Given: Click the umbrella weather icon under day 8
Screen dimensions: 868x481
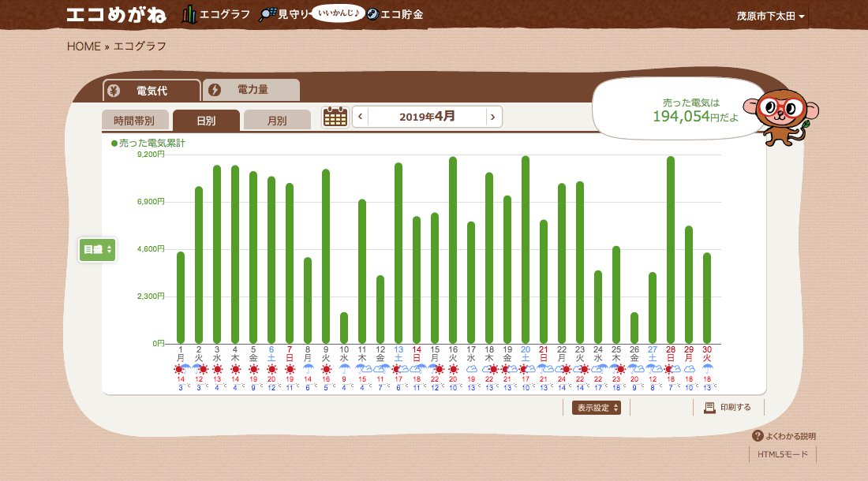Looking at the screenshot, I should (308, 369).
